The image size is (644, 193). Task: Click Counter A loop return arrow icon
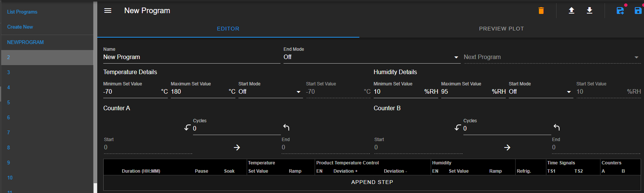click(x=286, y=128)
